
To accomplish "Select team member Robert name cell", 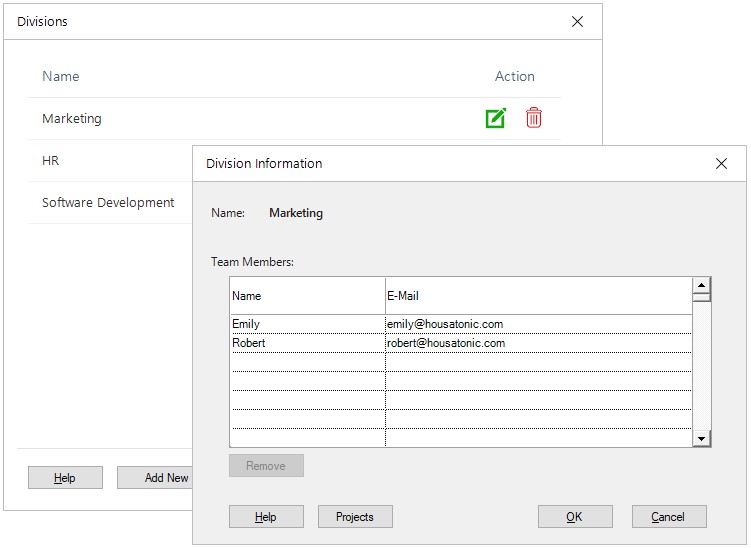I will pos(308,343).
